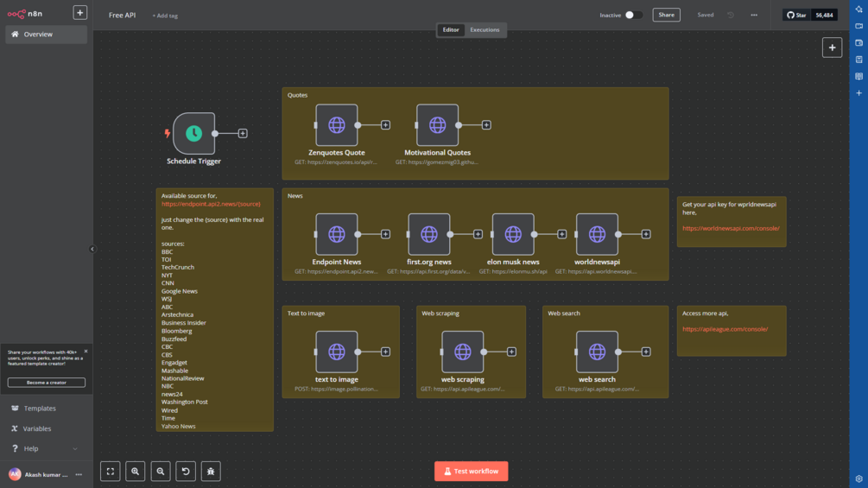Viewport: 868px width, 488px height.
Task: Add node after web scraping output
Action: pos(511,352)
